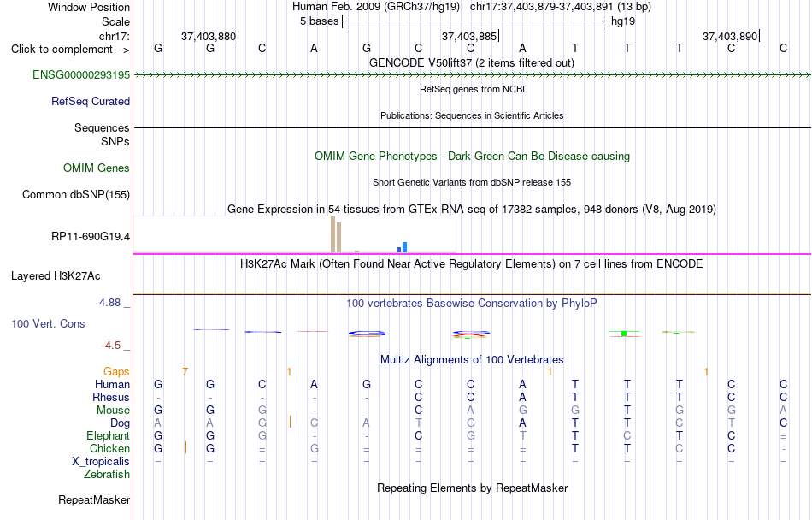Viewport: 812px width, 520px height.
Task: Open the RefSeq Curated track label
Action: (91, 102)
